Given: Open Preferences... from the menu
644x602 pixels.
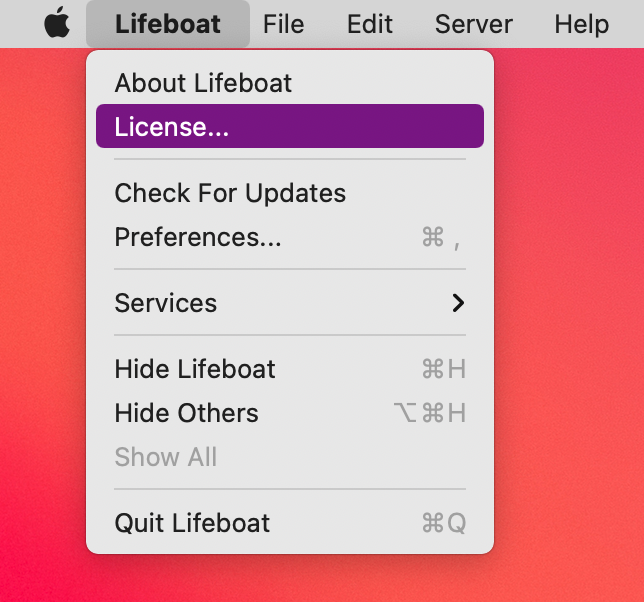Looking at the screenshot, I should point(198,237).
